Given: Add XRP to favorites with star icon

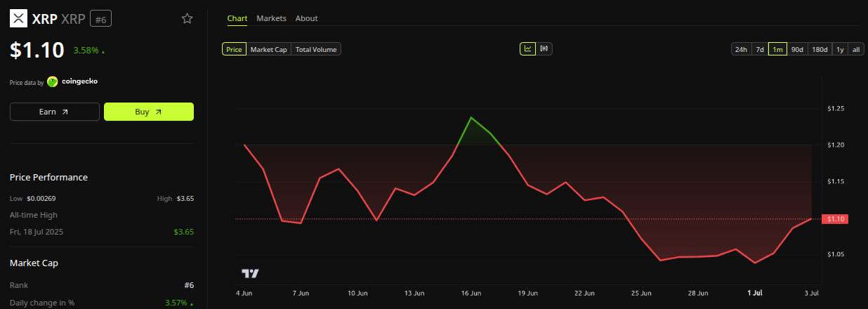Looking at the screenshot, I should click(x=187, y=19).
